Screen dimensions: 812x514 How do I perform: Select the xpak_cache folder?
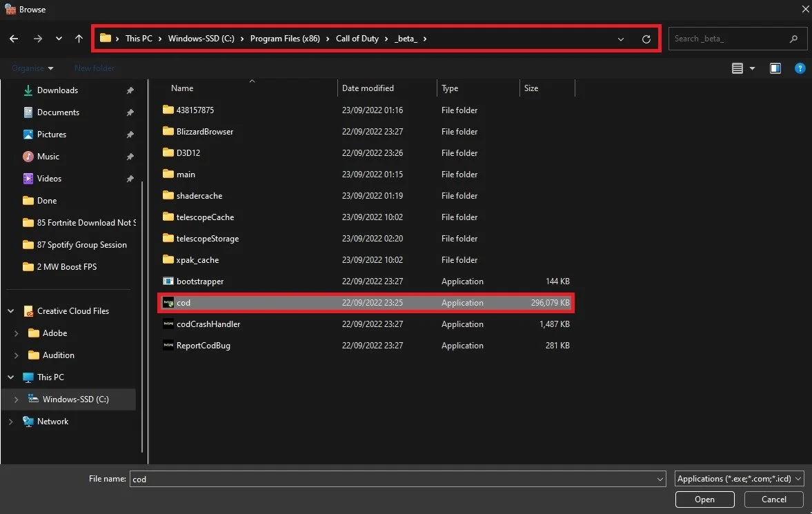[x=197, y=260]
